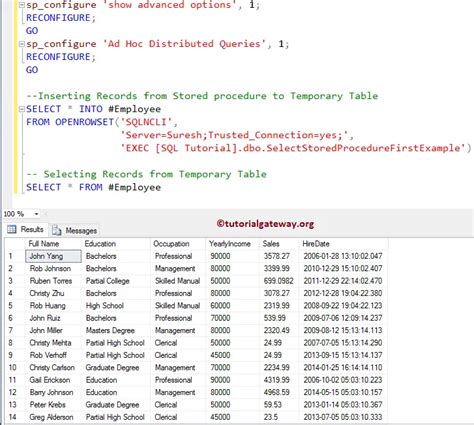Click the first RECONFIGURE; statement
This screenshot has width=474, height=425.
tap(61, 18)
